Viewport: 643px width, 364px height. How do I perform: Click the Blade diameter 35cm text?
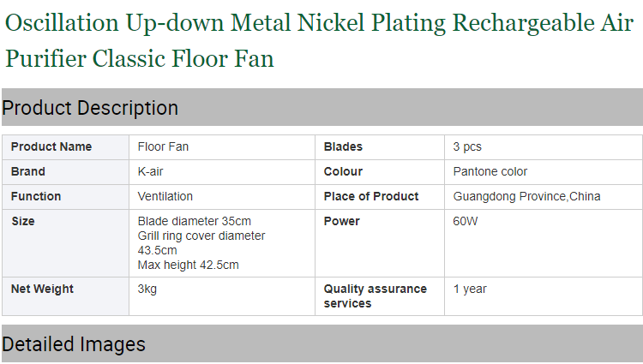point(195,221)
